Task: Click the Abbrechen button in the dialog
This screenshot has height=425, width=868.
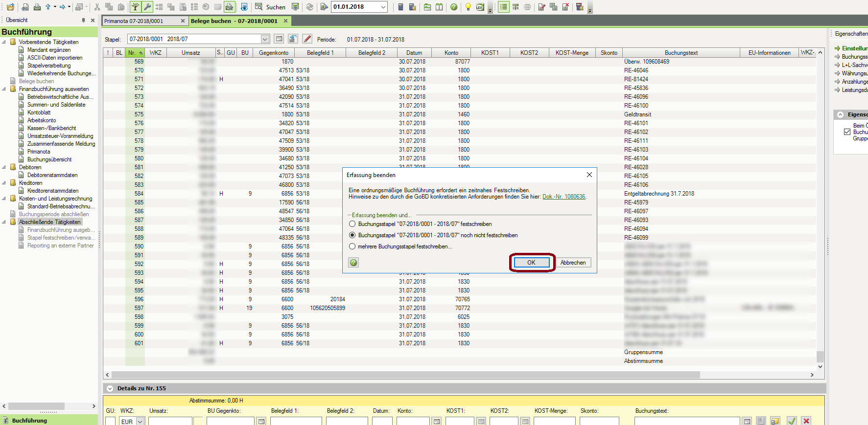Action: (x=573, y=263)
